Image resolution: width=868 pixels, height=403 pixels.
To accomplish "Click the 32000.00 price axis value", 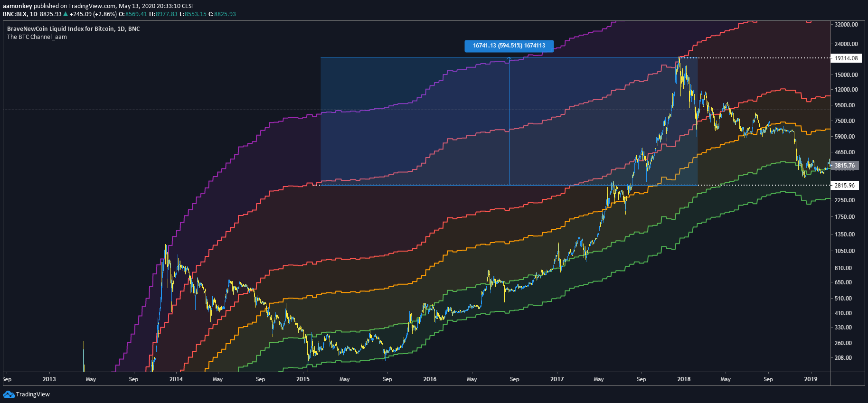I will [x=846, y=25].
